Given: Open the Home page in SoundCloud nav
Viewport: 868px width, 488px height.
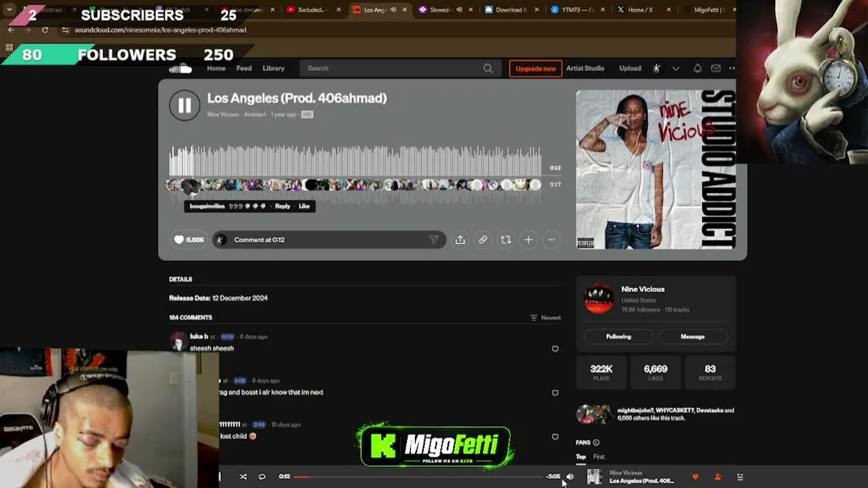Looking at the screenshot, I should [x=216, y=68].
